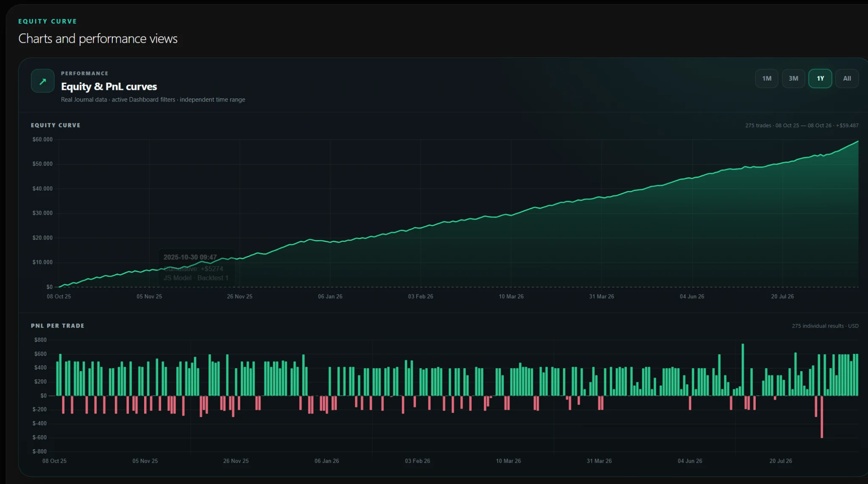This screenshot has width=868, height=484.
Task: Click the '20 Jul 26' PnL chart date
Action: tap(781, 461)
